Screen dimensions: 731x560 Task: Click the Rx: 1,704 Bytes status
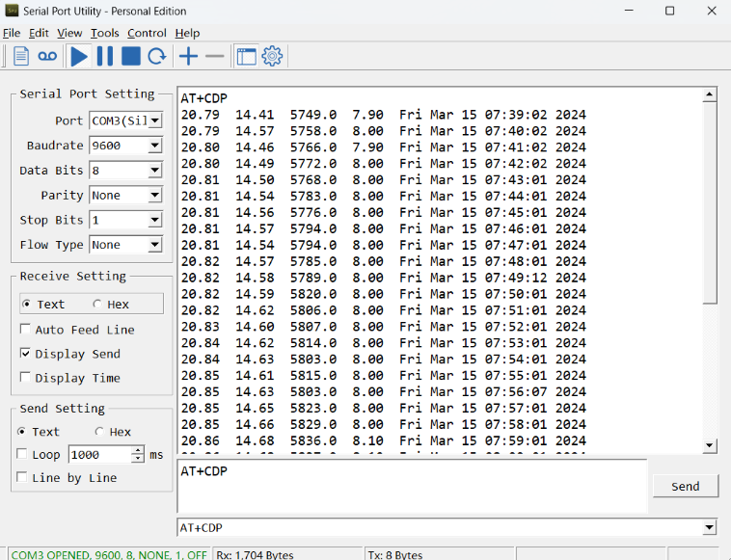click(x=255, y=554)
